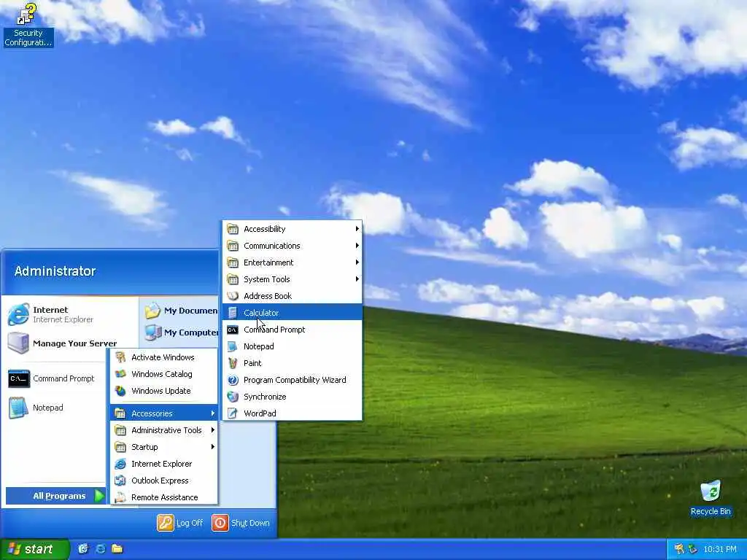This screenshot has width=747, height=560.
Task: Expand the Accessibility submenu arrow
Action: (x=357, y=228)
